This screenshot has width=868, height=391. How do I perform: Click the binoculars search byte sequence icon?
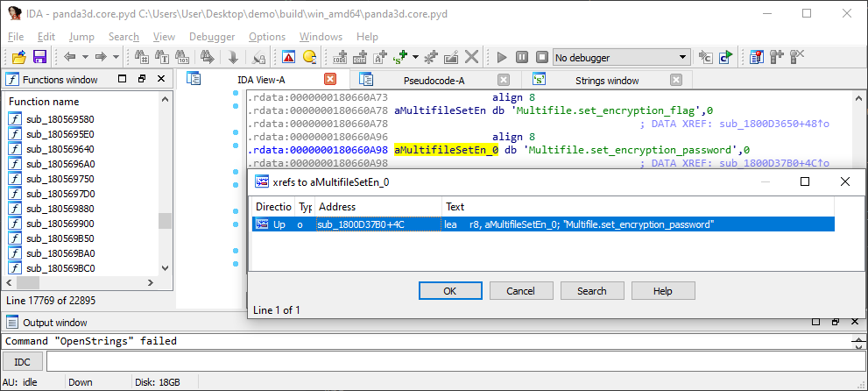(181, 57)
